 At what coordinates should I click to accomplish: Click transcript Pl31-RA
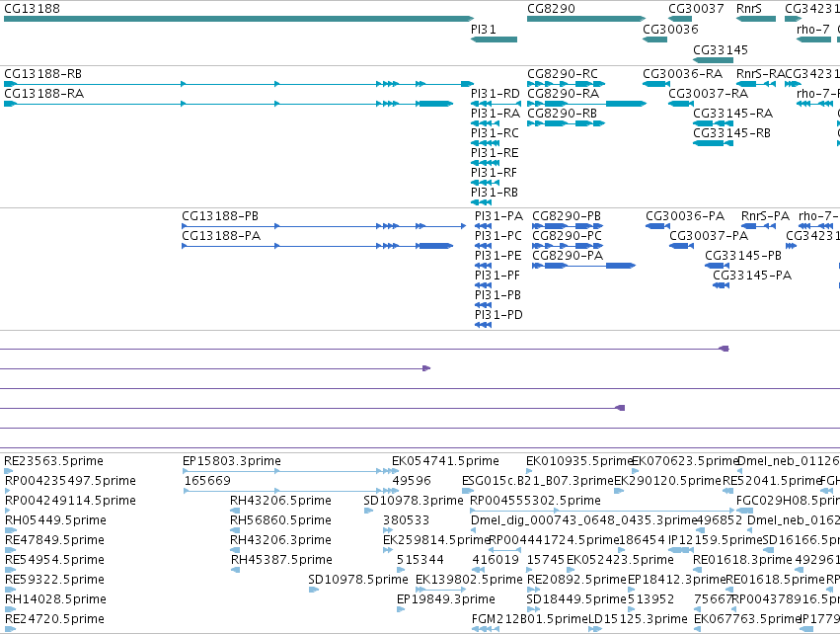[486, 123]
